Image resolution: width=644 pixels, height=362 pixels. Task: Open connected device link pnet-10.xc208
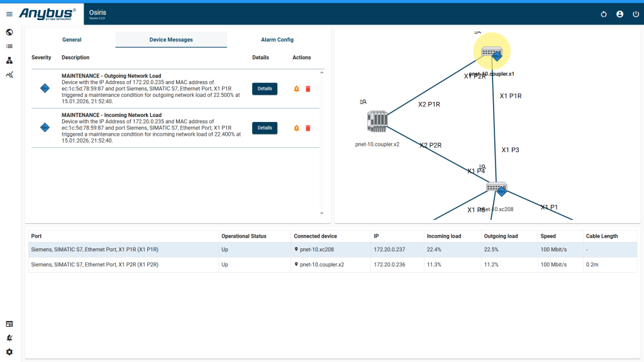tap(317, 250)
